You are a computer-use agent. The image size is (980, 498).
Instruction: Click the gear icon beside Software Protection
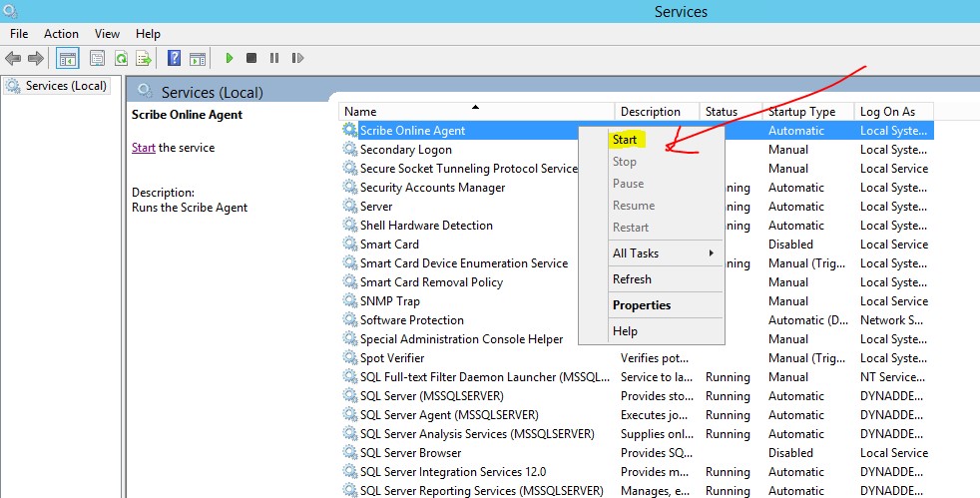pos(349,319)
